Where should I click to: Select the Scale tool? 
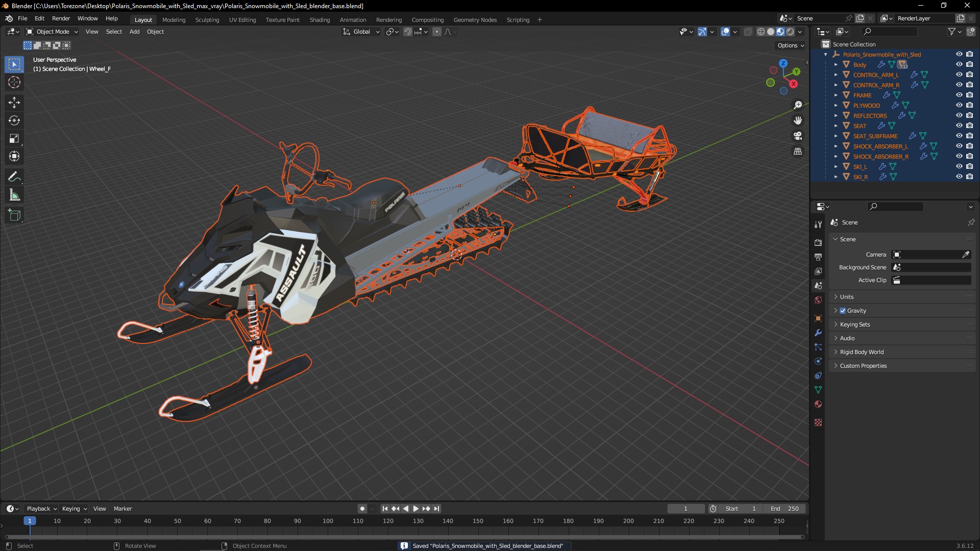point(14,138)
